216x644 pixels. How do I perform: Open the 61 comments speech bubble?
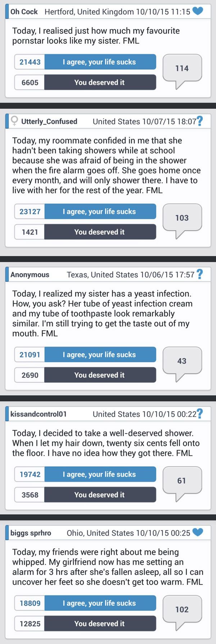click(182, 481)
